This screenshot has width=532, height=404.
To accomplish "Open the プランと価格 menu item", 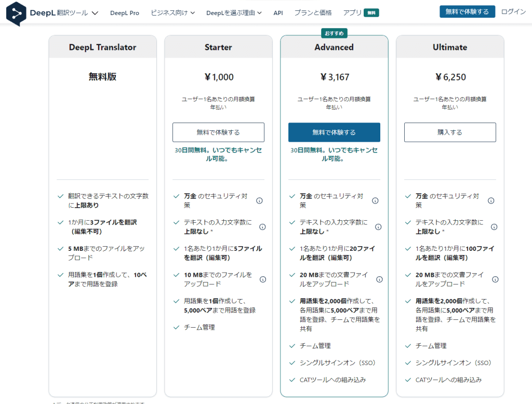I will [313, 13].
